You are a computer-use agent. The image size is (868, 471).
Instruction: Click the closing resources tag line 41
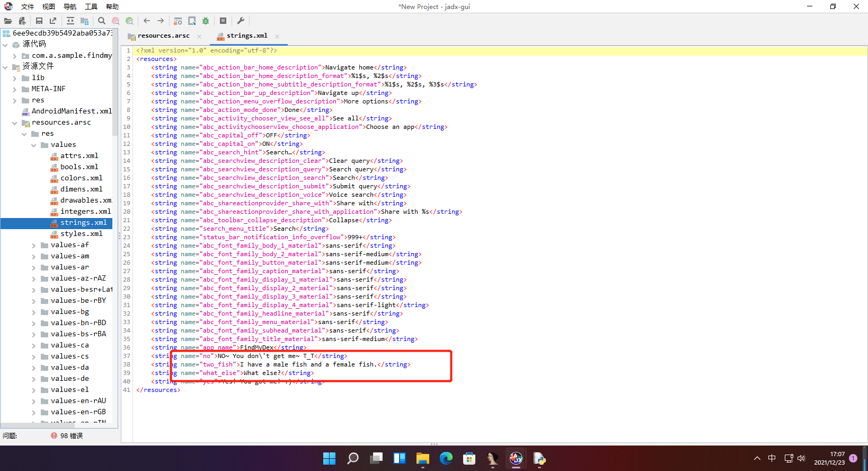tap(158, 390)
